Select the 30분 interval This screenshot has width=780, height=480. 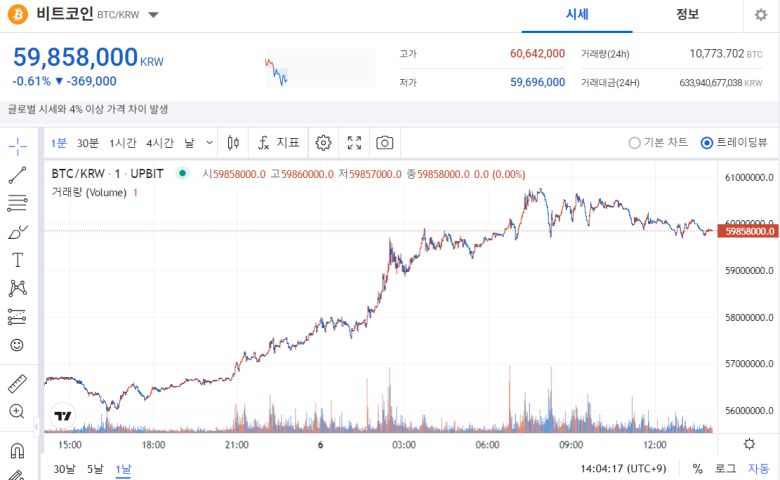tap(88, 143)
